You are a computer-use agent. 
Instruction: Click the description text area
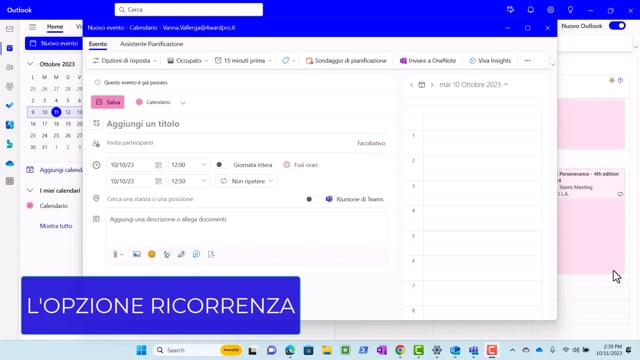(x=247, y=229)
